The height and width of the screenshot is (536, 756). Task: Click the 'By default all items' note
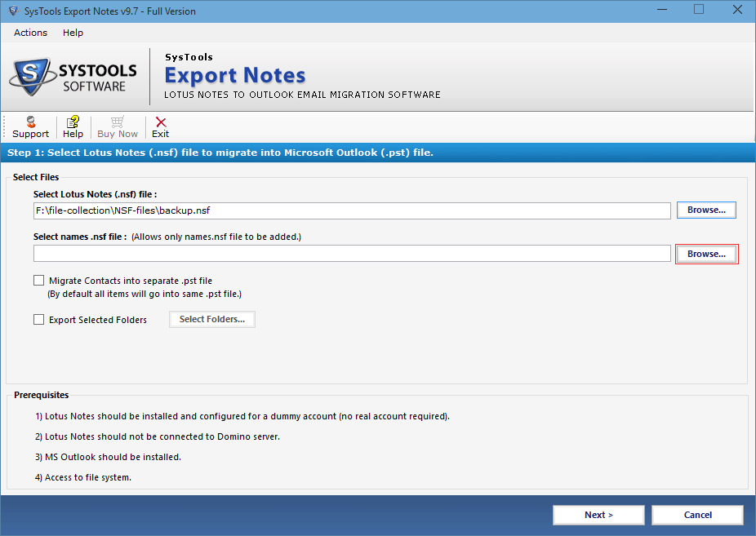pyautogui.click(x=145, y=294)
